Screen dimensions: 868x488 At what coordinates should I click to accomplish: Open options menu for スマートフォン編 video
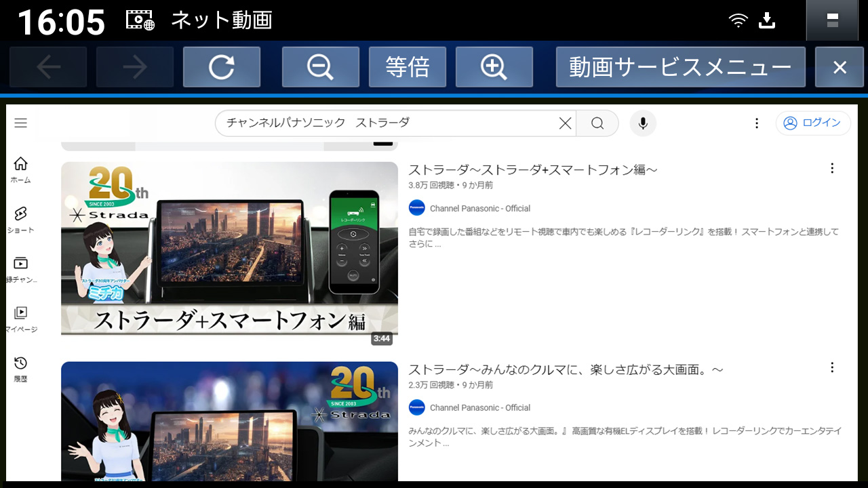832,169
